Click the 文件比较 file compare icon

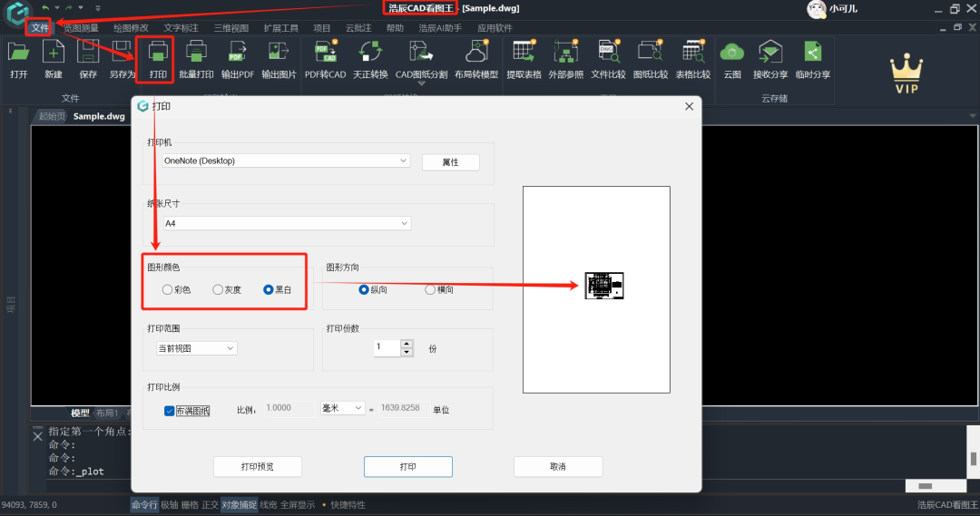click(608, 52)
